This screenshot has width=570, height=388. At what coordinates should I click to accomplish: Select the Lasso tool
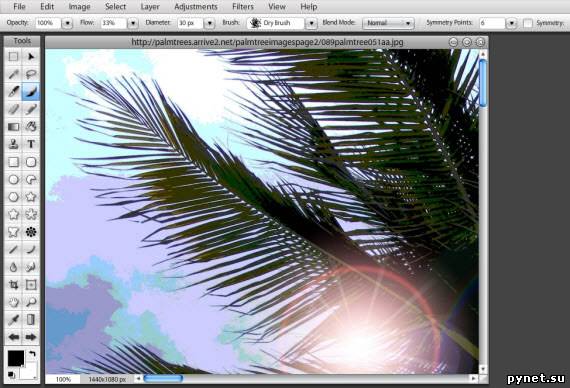click(x=31, y=74)
